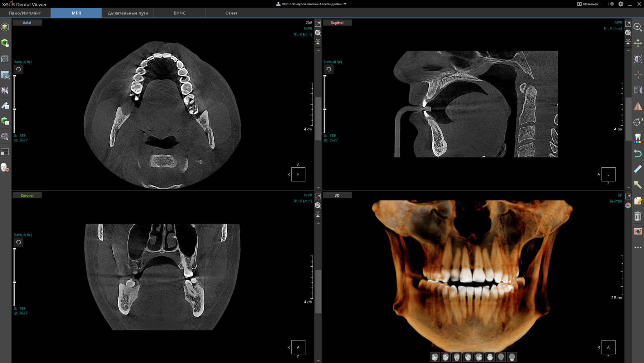Open the STL export tool
The width and height of the screenshot is (644, 363).
click(5, 137)
